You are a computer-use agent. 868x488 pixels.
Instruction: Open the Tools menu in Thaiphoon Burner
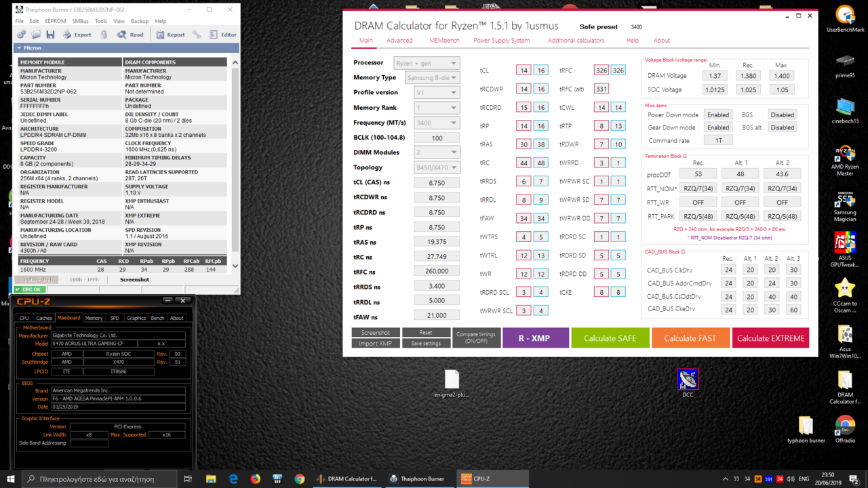[101, 21]
